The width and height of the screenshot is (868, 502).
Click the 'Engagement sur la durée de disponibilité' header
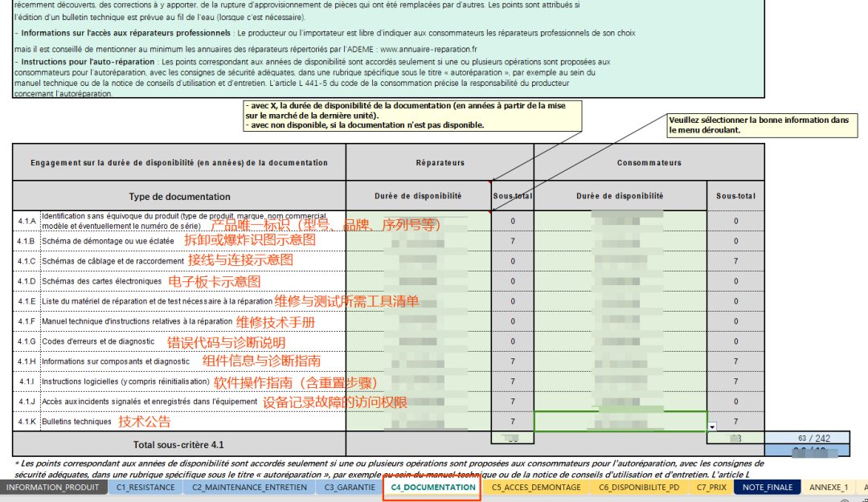pyautogui.click(x=179, y=162)
